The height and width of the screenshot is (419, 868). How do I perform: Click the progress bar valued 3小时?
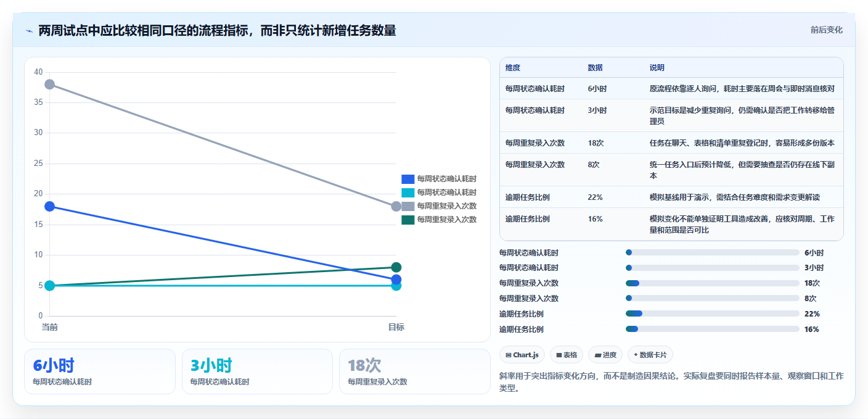pos(712,268)
